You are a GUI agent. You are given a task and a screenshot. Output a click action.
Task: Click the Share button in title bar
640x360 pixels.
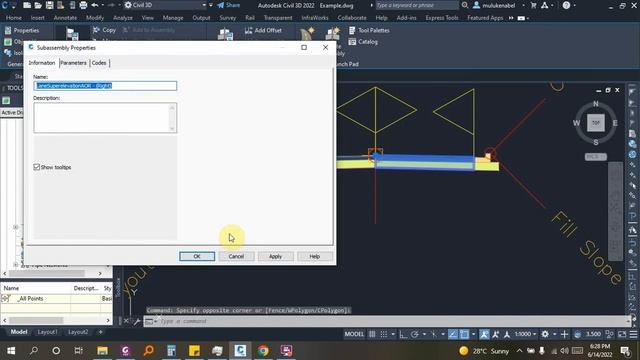(x=229, y=5)
